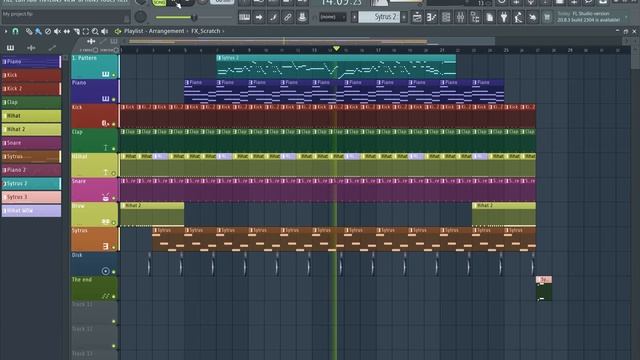Open the pattern selector left arrow menu

[x=354, y=17]
